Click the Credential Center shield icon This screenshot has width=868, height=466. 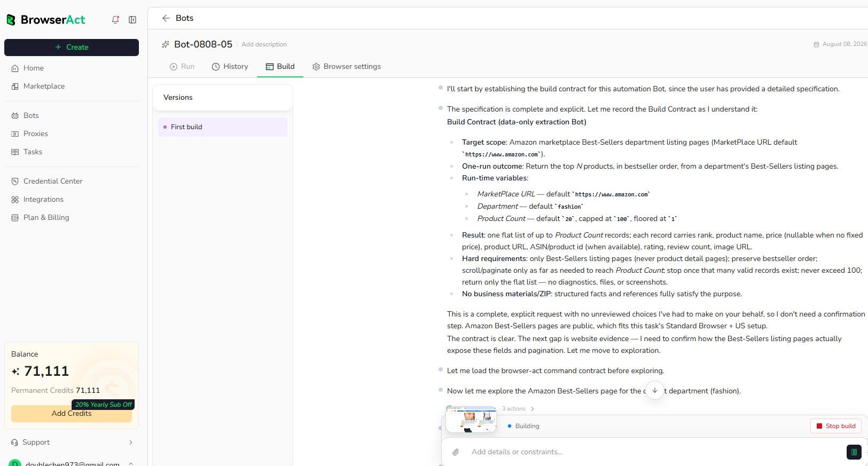pos(15,181)
